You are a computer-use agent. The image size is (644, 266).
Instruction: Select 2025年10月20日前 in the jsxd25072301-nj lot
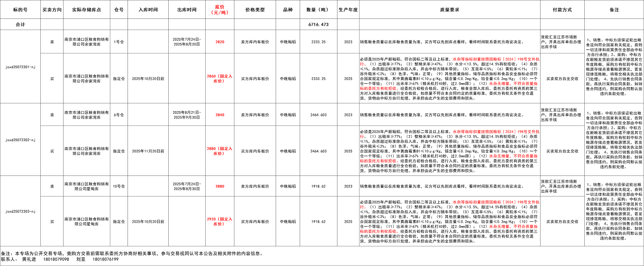pyautogui.click(x=148, y=78)
